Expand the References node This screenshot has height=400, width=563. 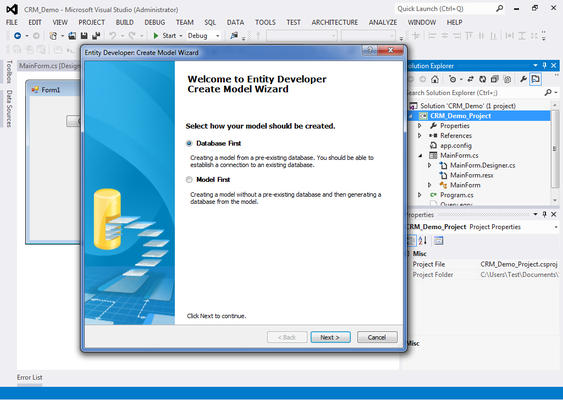(x=420, y=136)
